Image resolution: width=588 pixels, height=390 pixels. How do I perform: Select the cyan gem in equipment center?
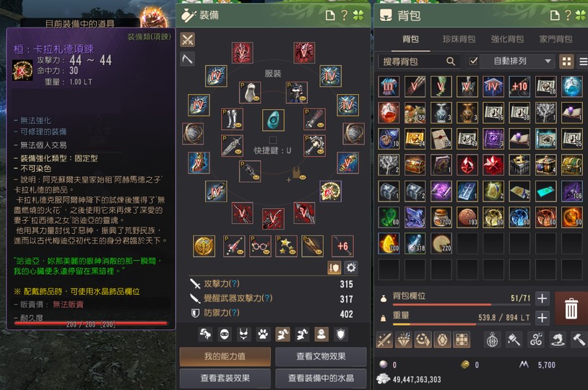point(273,120)
